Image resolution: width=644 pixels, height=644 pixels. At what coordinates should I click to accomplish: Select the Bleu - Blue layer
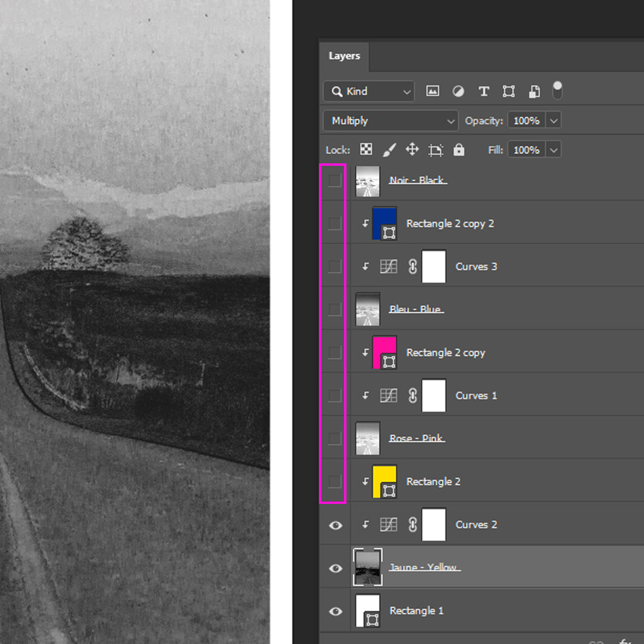click(416, 309)
